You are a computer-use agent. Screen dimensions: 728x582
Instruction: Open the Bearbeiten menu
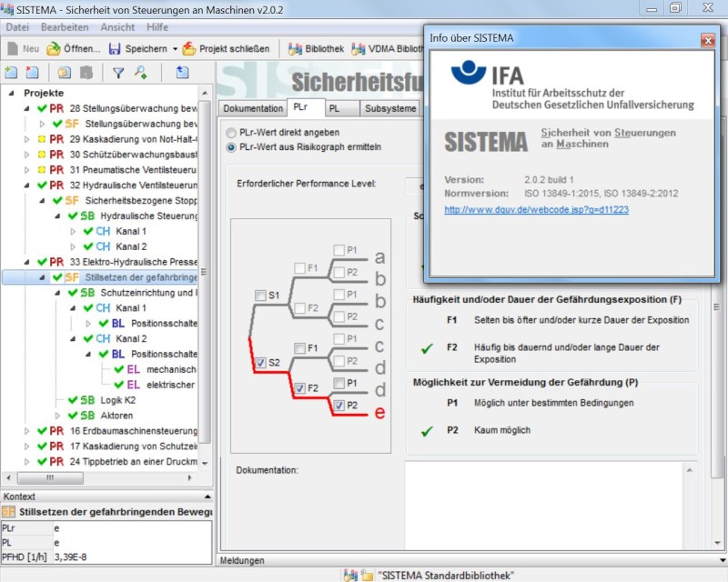(x=64, y=27)
